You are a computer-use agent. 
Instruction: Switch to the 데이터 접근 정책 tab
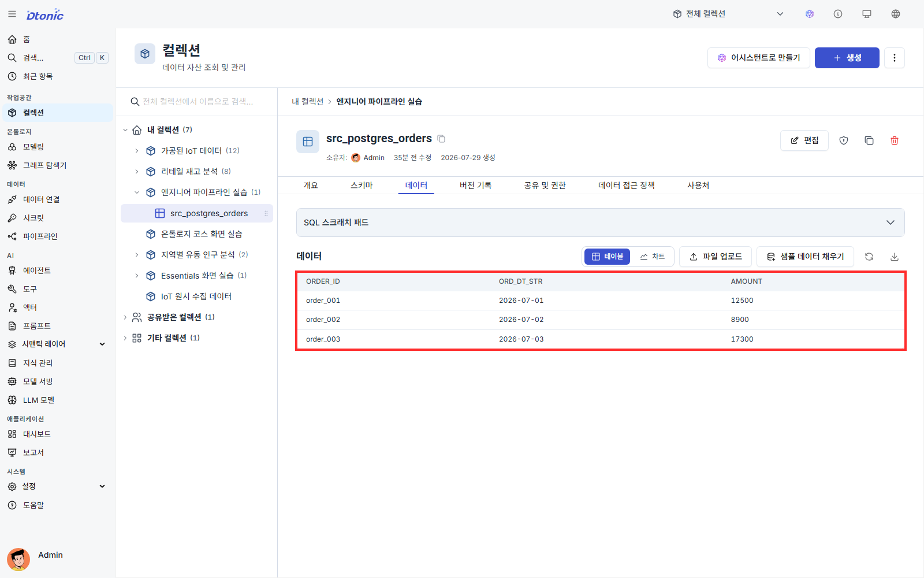[627, 186]
